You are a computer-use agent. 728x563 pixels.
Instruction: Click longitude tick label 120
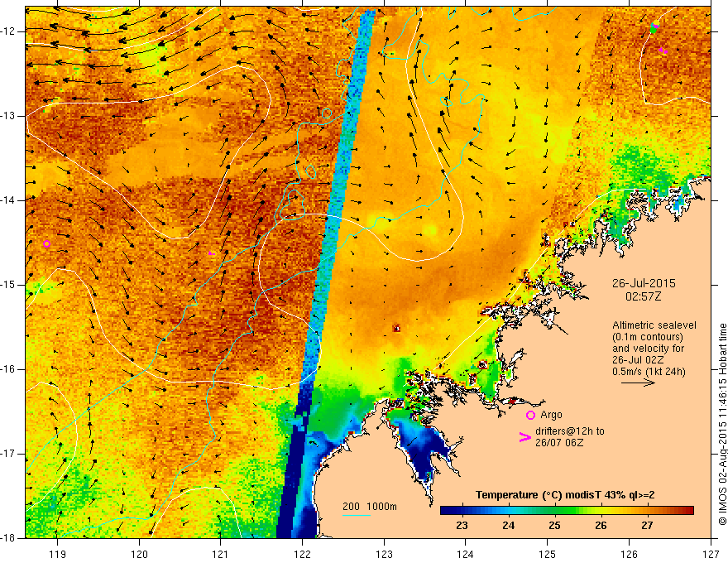point(139,555)
